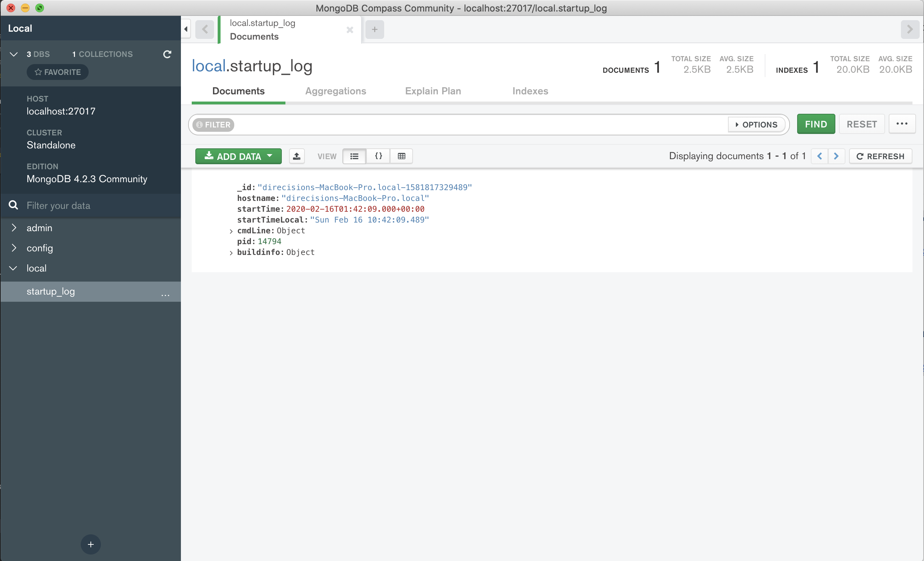The image size is (924, 561).
Task: Open the three-dot query history menu
Action: pos(902,124)
